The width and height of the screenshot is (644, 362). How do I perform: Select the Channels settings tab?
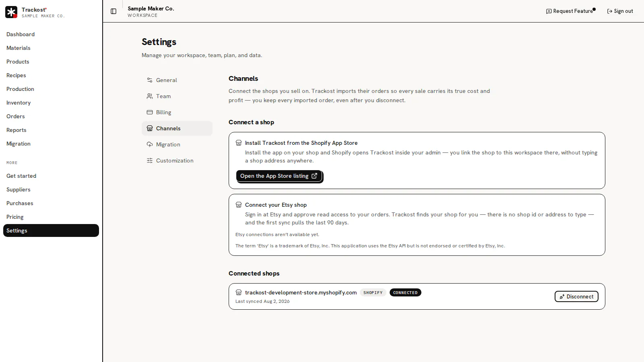click(x=177, y=128)
